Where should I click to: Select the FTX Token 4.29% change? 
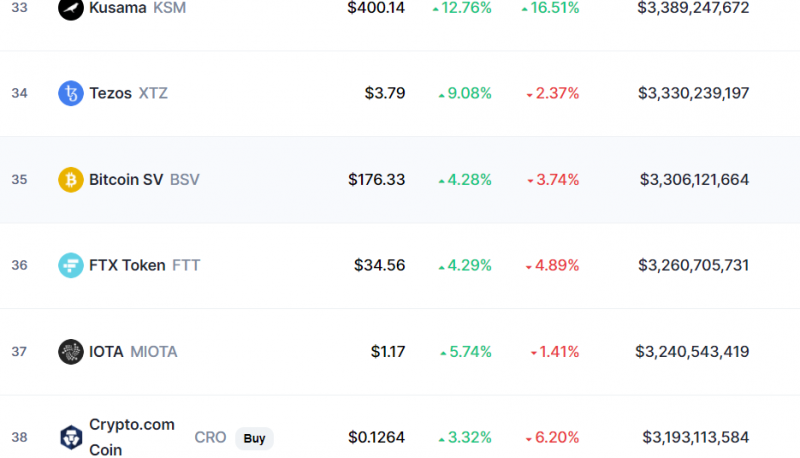(465, 265)
